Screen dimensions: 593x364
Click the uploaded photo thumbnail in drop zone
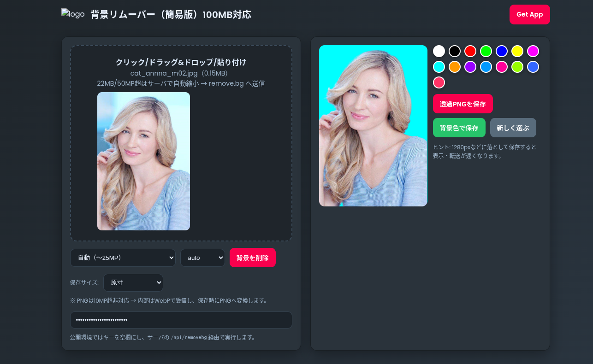pos(143,161)
